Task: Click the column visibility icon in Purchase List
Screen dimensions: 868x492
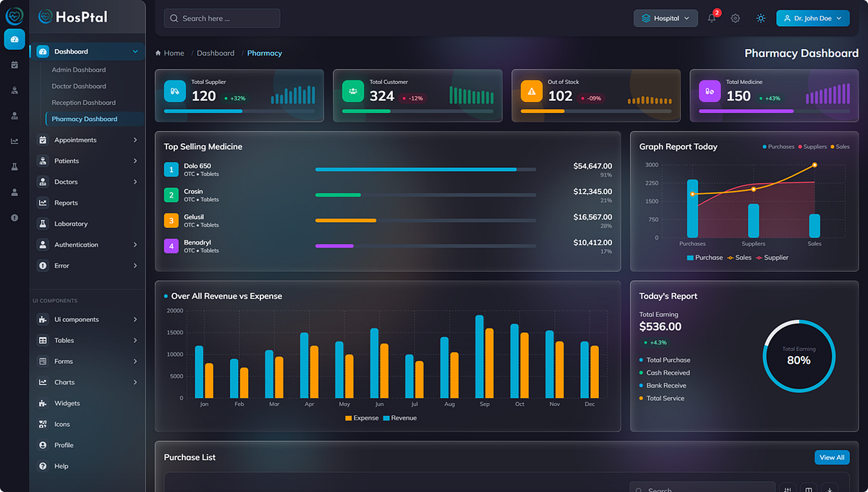Action: coord(809,490)
